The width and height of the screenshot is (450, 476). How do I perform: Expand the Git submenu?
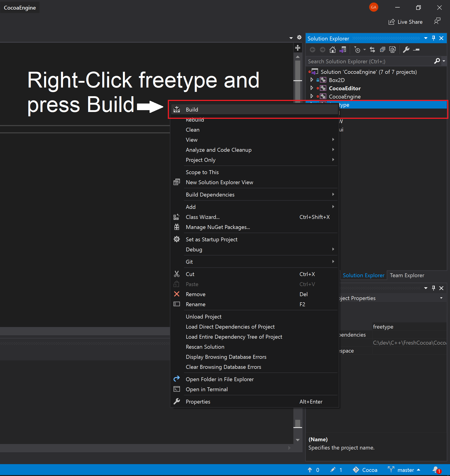[254, 262]
